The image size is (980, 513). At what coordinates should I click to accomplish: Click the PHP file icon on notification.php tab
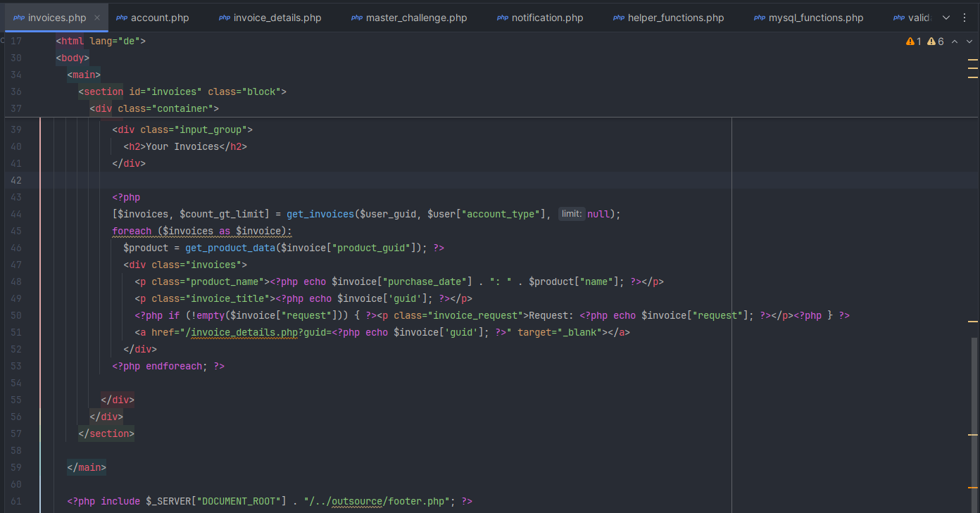tap(503, 18)
